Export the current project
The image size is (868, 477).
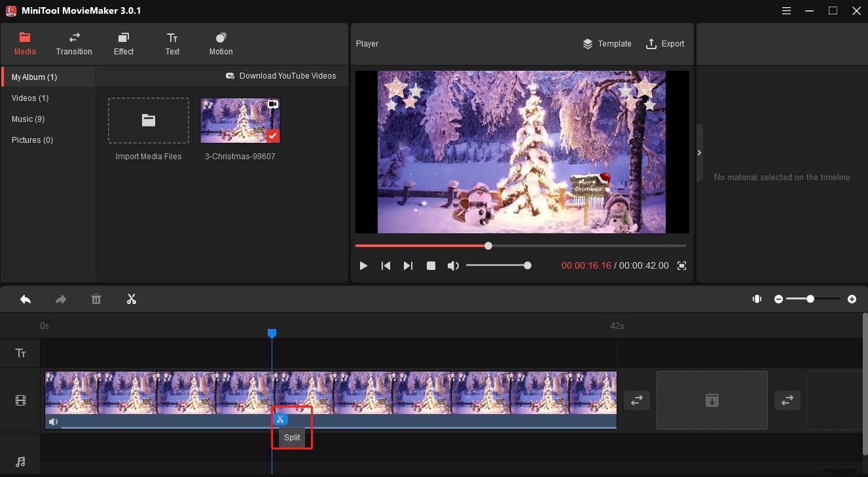click(x=665, y=43)
